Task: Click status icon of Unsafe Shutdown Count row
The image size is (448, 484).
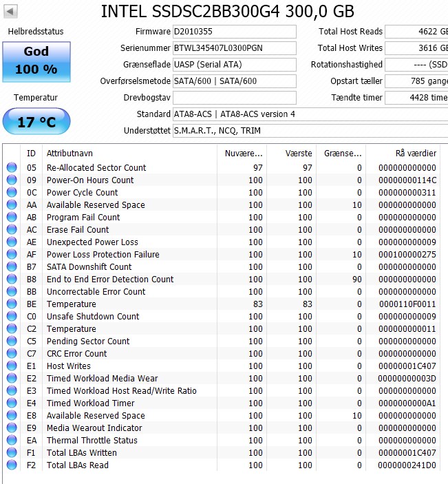Action: click(12, 316)
